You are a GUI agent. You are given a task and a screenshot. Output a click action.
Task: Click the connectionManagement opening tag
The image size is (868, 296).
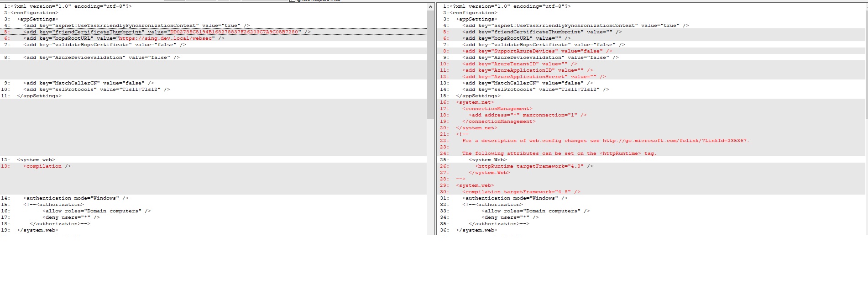[497, 109]
